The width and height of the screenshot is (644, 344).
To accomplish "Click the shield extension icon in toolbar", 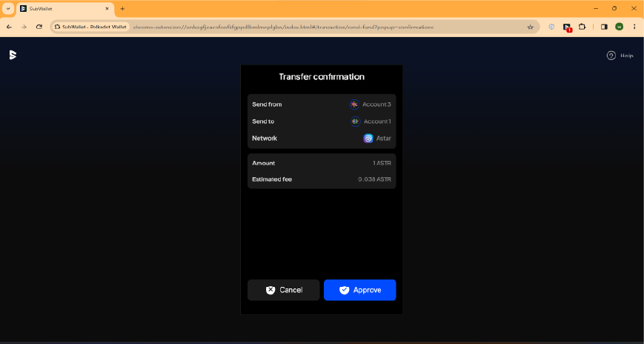I will pos(551,27).
